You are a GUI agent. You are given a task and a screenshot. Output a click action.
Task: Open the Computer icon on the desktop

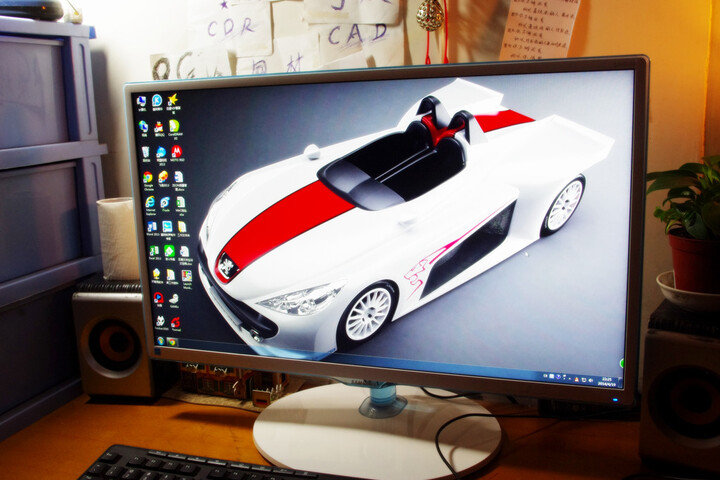[142, 101]
